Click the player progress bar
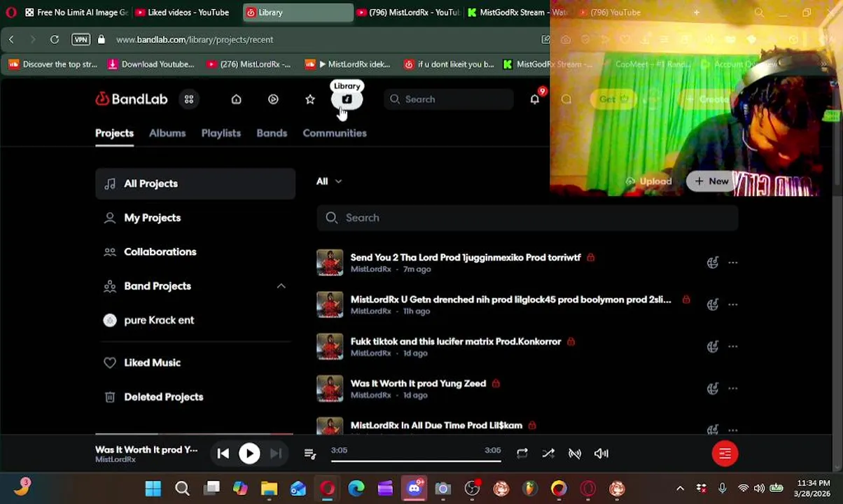843x504 pixels. [x=416, y=461]
